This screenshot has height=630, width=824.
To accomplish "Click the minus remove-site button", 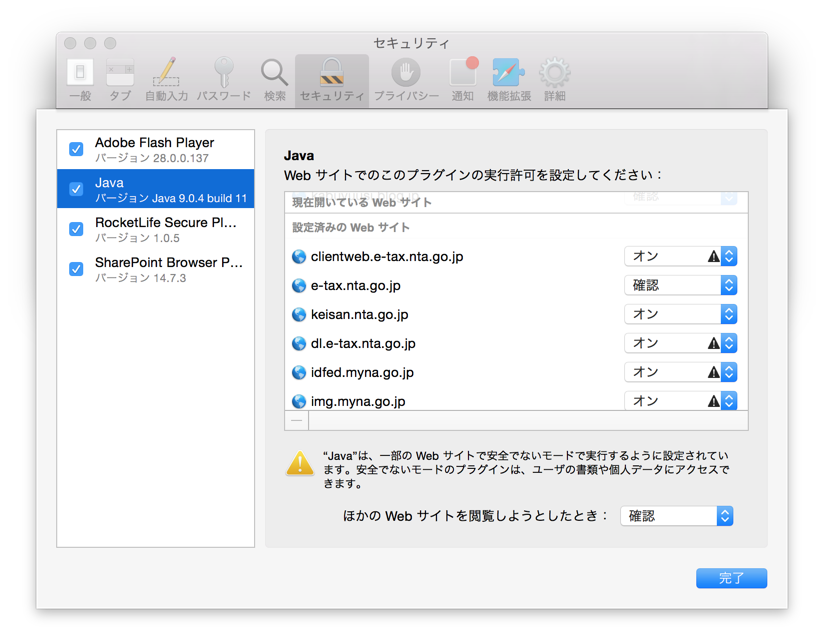I will click(297, 421).
